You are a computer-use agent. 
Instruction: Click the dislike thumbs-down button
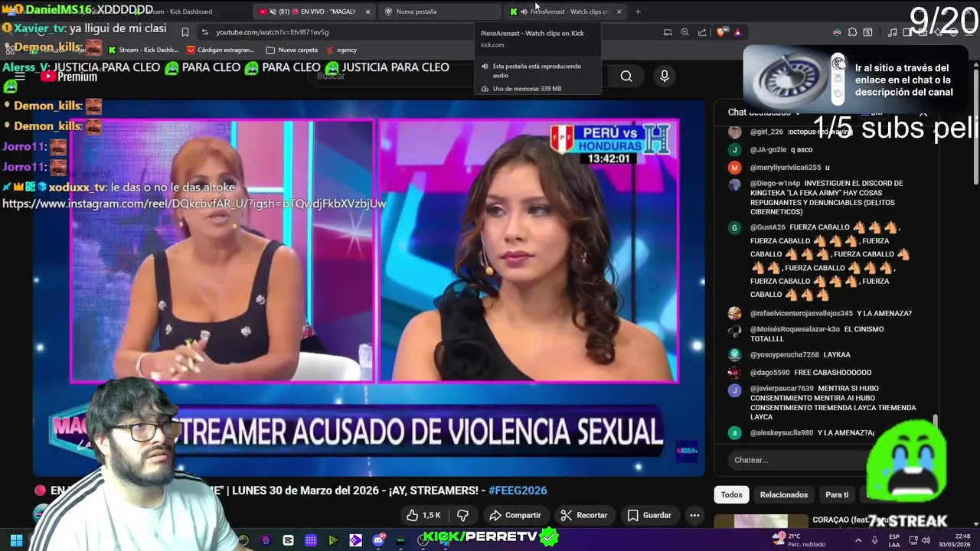462,515
